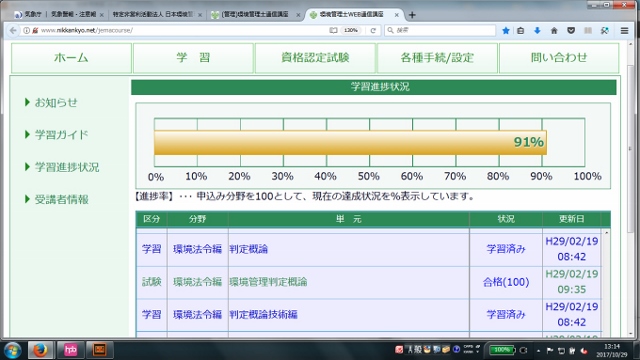Open the ホーム navigation menu

tap(71, 58)
